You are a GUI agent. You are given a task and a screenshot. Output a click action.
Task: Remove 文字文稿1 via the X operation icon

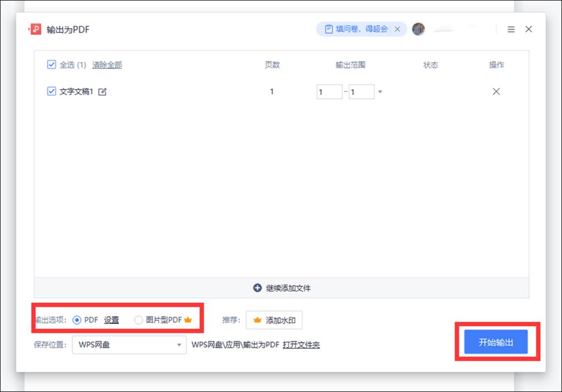(x=496, y=91)
